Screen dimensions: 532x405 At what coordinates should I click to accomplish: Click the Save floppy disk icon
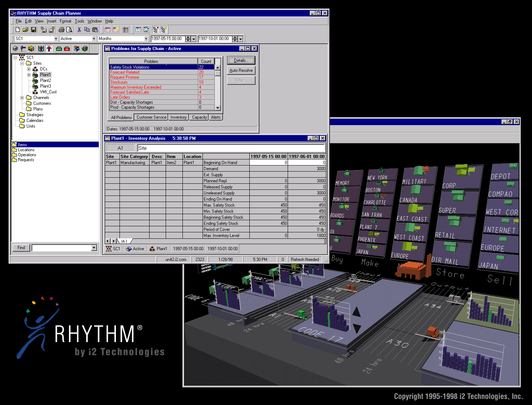pyautogui.click(x=34, y=30)
